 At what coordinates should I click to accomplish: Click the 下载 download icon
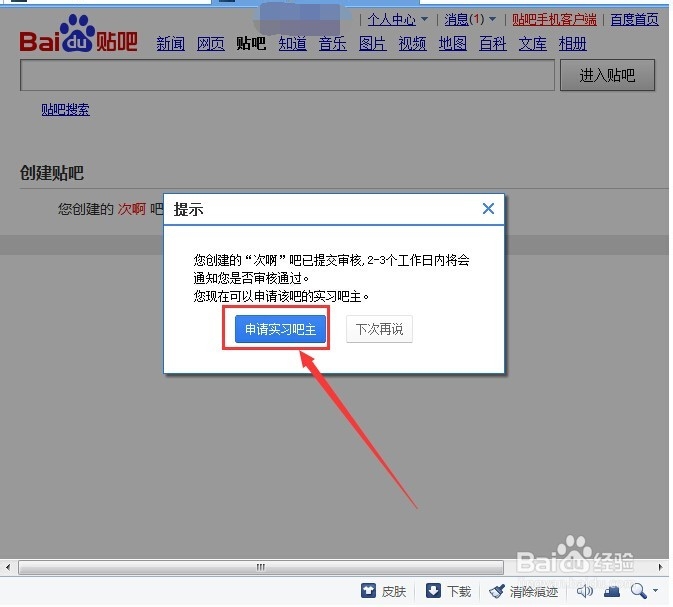coord(433,591)
